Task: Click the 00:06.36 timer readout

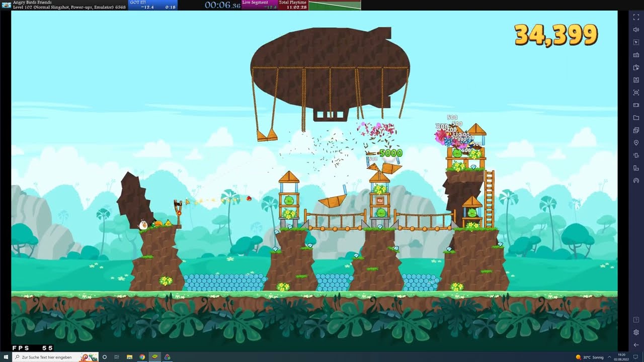Action: point(222,5)
